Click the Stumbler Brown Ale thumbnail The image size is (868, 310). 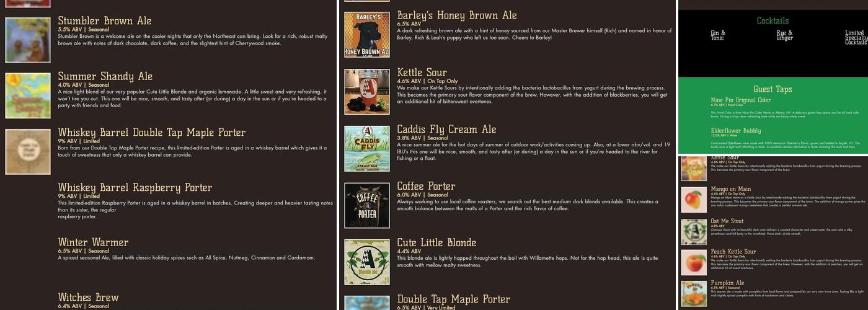click(x=28, y=40)
